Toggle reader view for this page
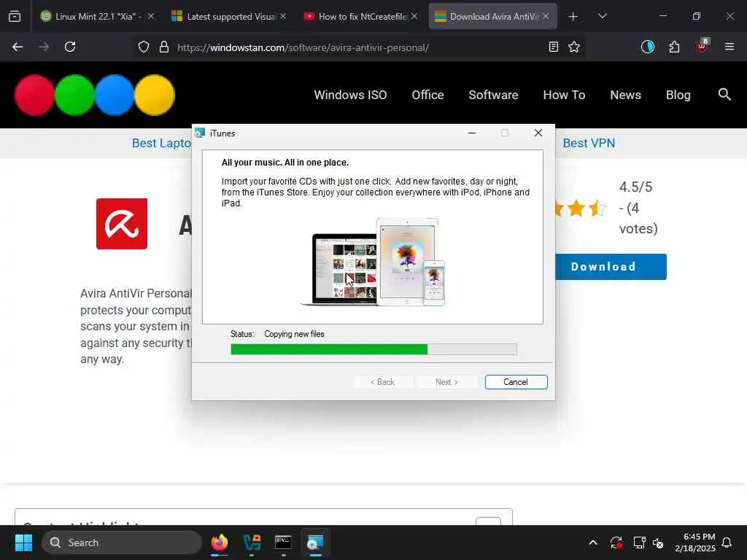 click(x=554, y=47)
